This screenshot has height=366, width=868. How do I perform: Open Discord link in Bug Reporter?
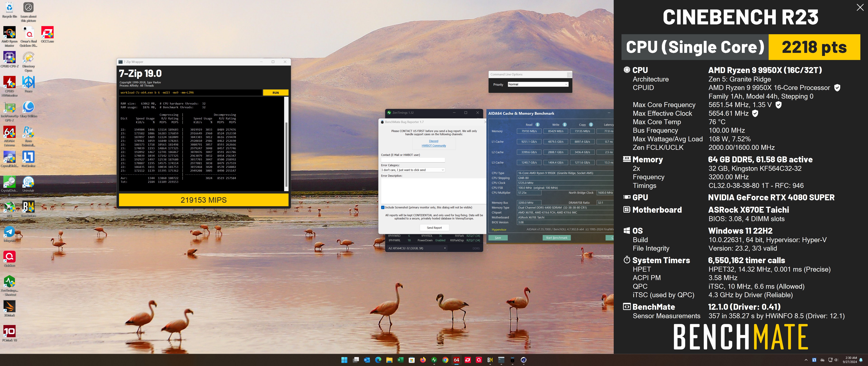tap(433, 141)
